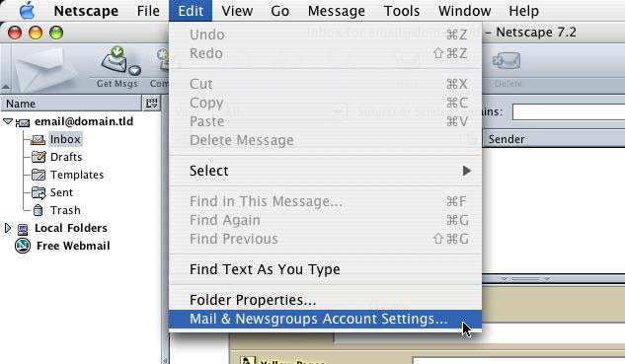Click the Templates folder icon
This screenshot has height=364, width=625.
39,175
